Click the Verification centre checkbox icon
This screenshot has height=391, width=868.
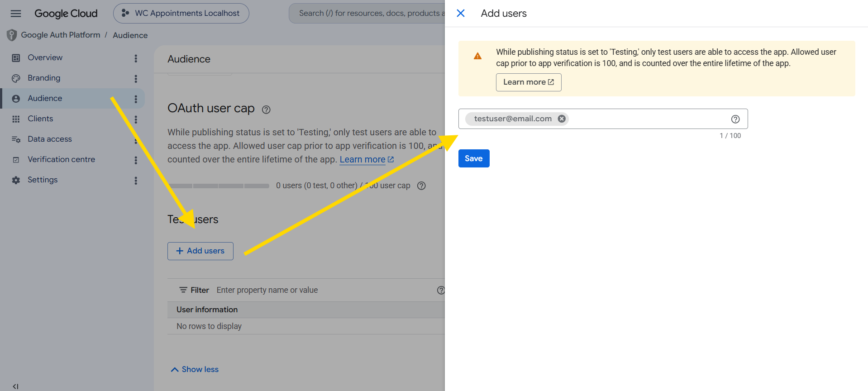[x=16, y=160]
